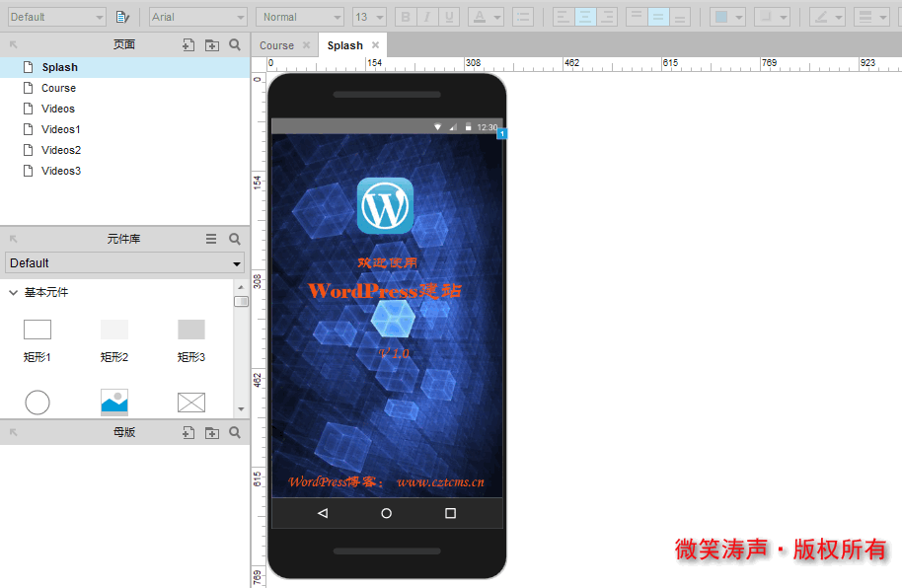This screenshot has width=902, height=588.
Task: Click the WordPress logo on canvas
Action: click(x=385, y=206)
